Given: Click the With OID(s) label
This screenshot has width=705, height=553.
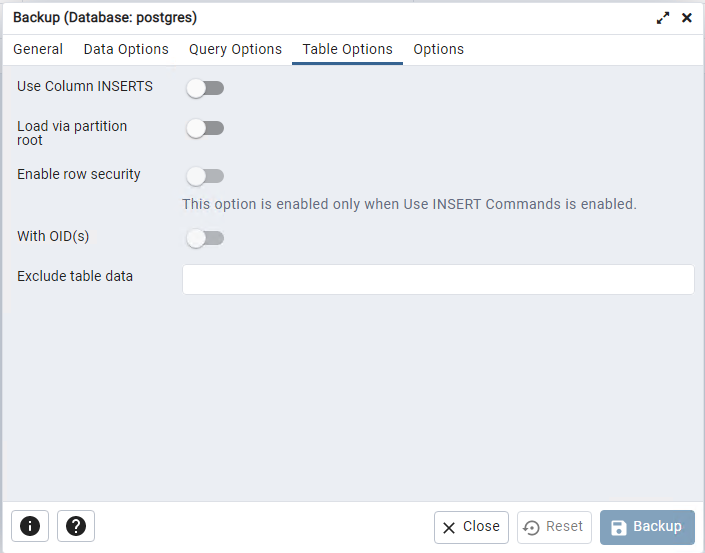Looking at the screenshot, I should click(53, 236).
